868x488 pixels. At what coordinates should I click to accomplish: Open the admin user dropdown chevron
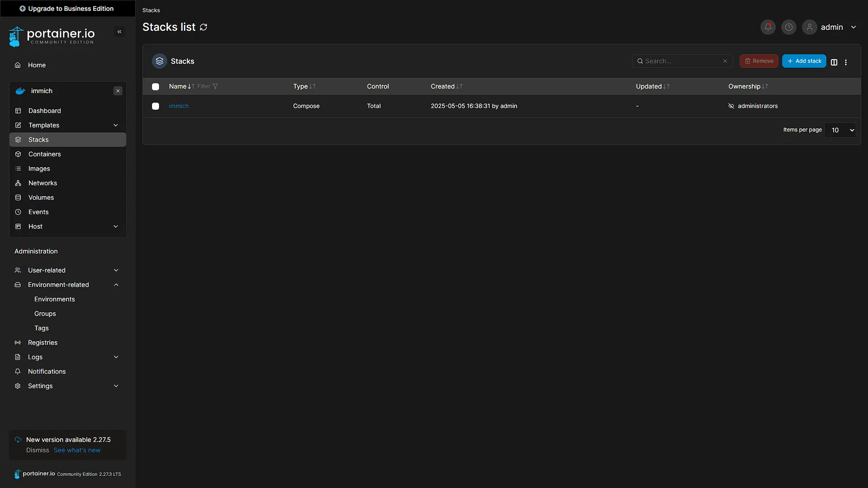(x=854, y=27)
